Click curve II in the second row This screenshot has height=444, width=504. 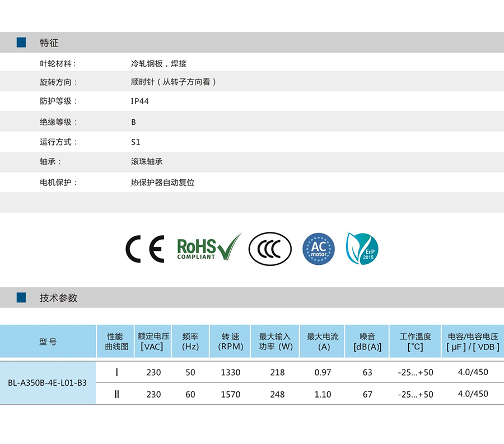point(116,394)
